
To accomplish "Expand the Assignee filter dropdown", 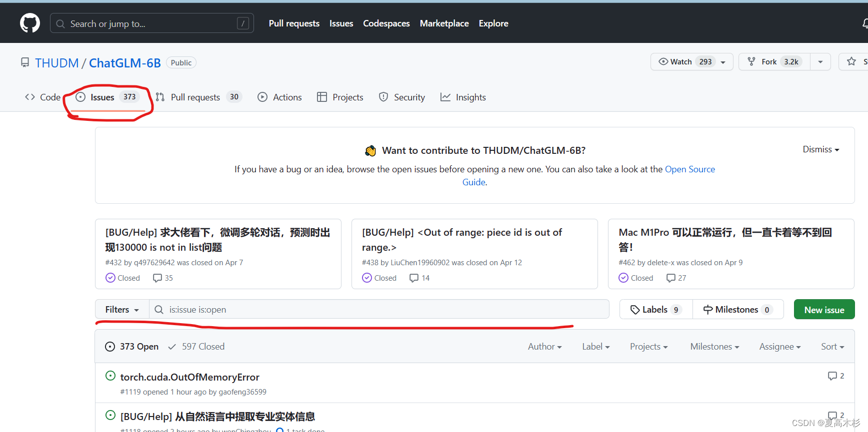I will pyautogui.click(x=779, y=347).
